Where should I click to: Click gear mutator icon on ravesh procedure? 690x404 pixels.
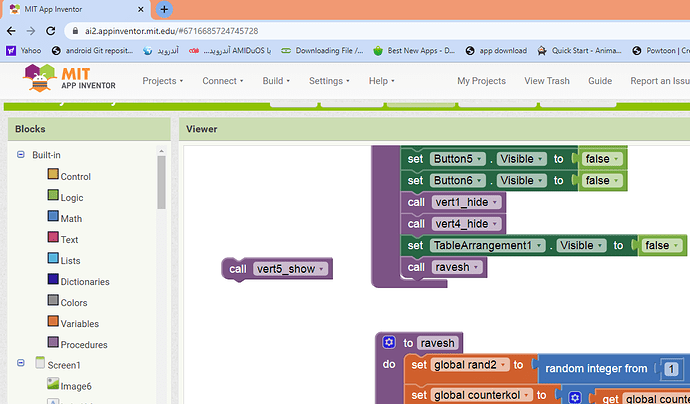click(389, 343)
